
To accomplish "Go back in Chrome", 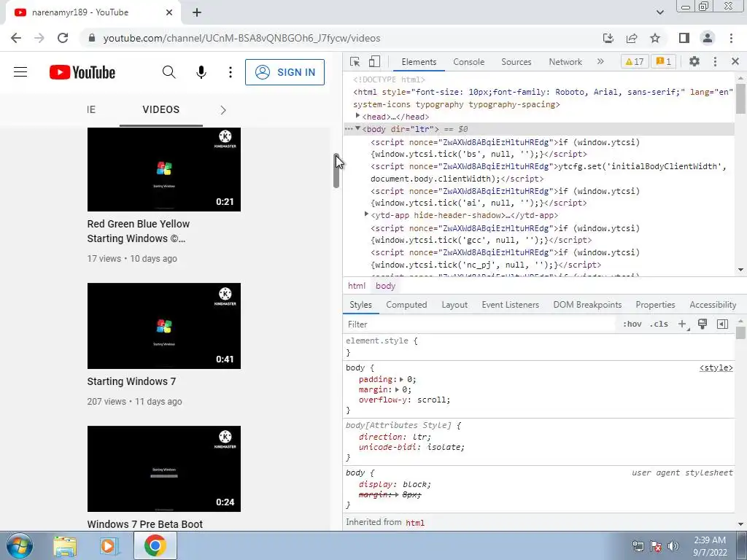I will (x=16, y=38).
